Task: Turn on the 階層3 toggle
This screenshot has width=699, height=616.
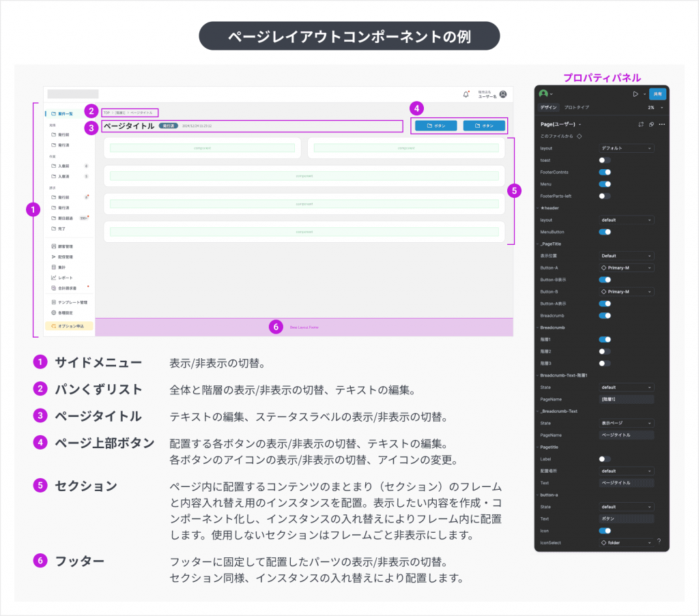Action: pos(605,364)
